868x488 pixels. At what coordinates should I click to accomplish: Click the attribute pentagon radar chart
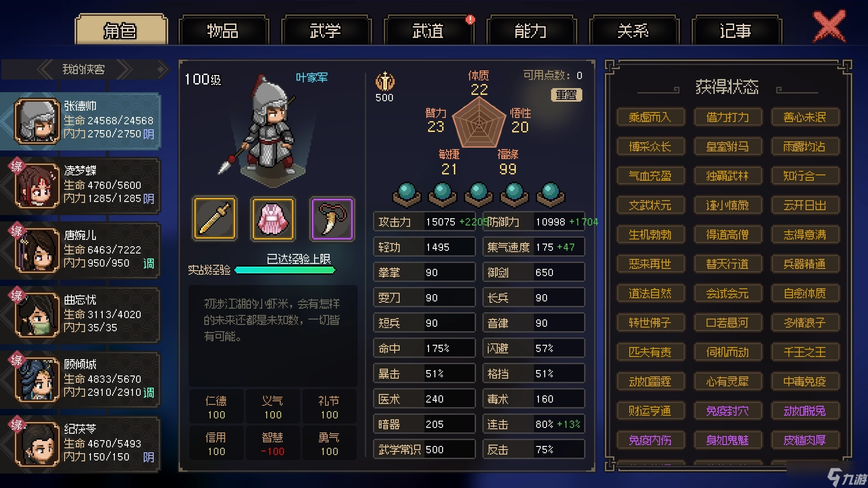click(x=479, y=123)
